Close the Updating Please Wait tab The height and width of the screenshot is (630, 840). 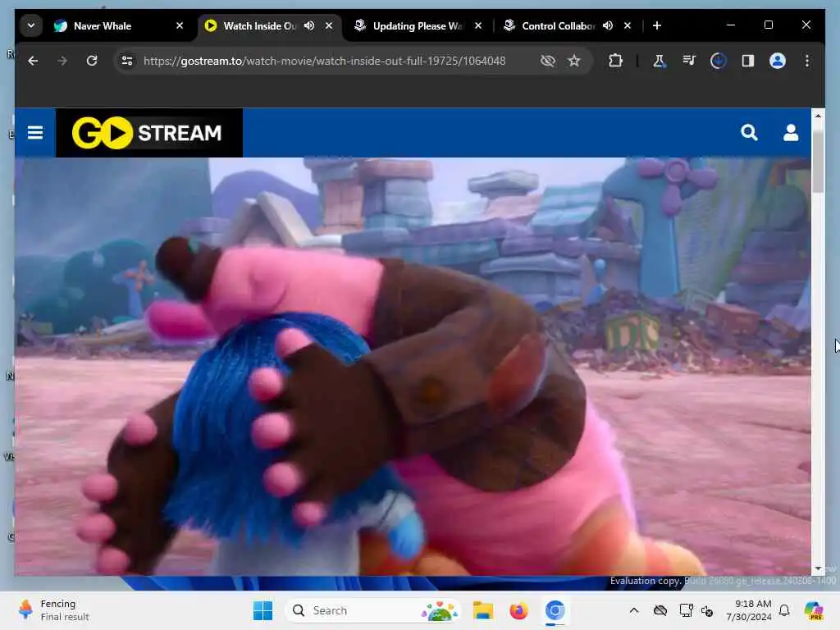pyautogui.click(x=478, y=25)
